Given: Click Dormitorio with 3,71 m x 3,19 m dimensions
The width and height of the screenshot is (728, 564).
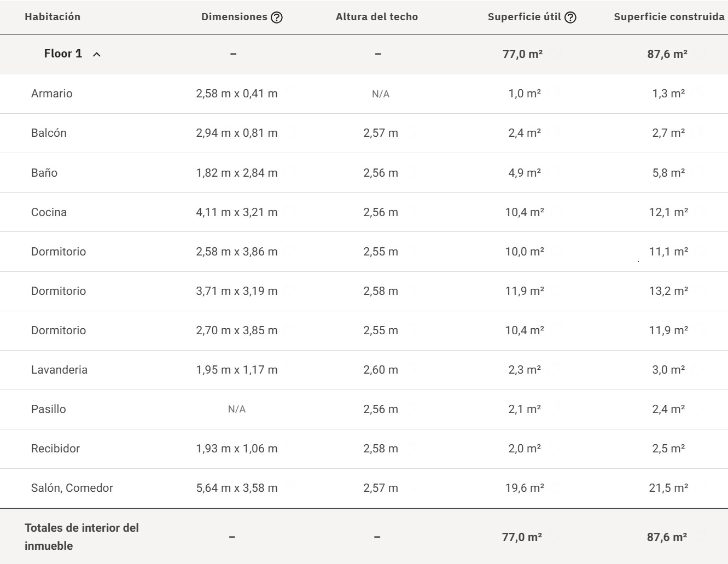Looking at the screenshot, I should [59, 291].
